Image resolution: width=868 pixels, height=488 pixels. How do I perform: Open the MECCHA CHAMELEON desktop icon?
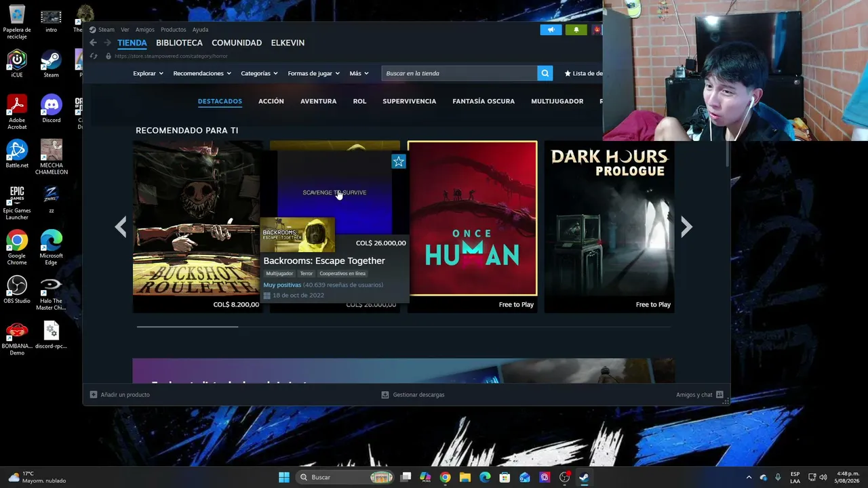[x=51, y=157]
